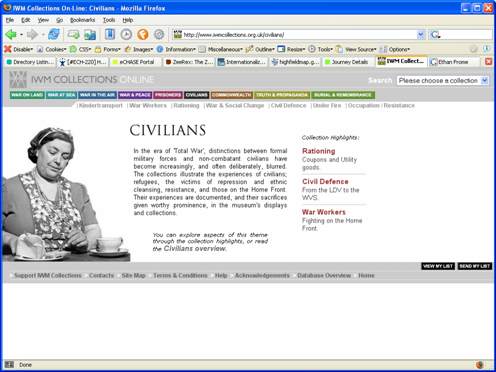Open the View menu
Image resolution: width=496 pixels, height=372 pixels.
pos(43,20)
